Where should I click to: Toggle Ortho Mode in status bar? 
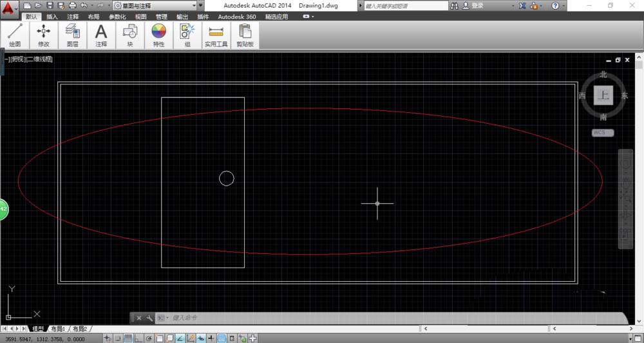(138, 338)
